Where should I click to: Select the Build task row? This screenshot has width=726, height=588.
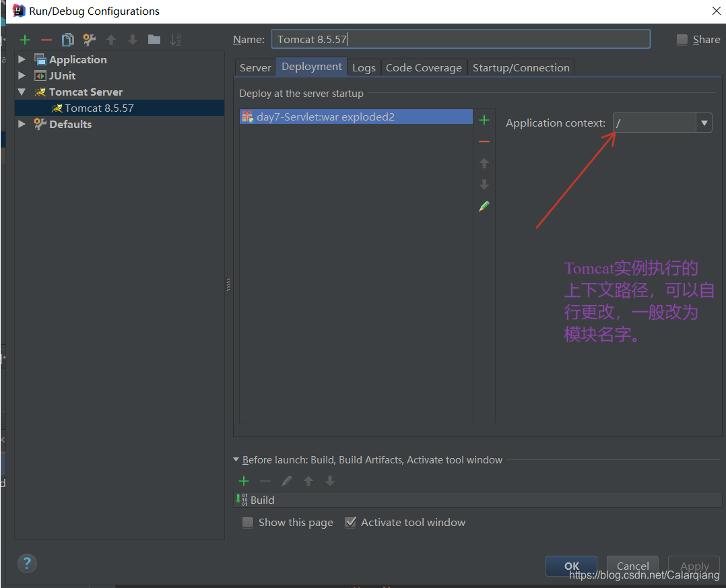[x=477, y=500]
